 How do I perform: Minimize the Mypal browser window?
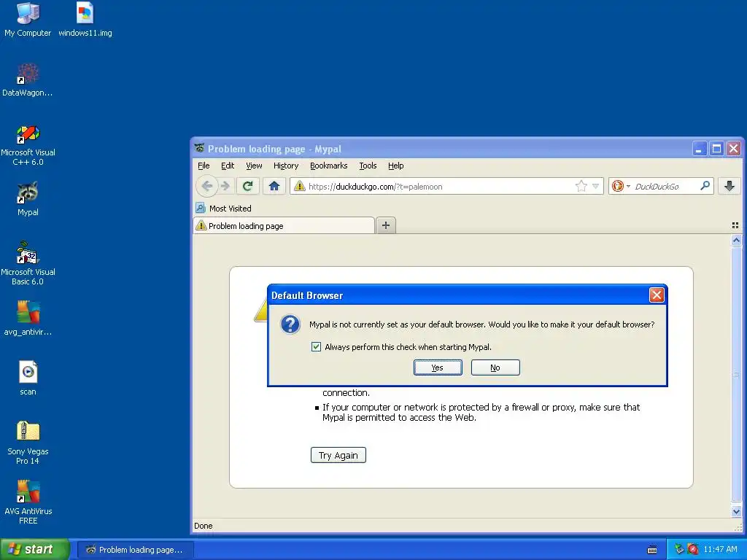(699, 149)
